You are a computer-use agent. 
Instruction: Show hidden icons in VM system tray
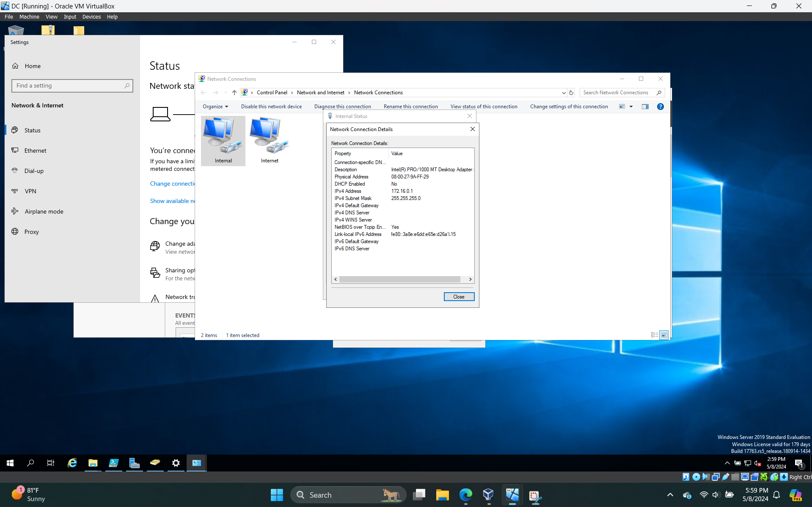point(727,463)
